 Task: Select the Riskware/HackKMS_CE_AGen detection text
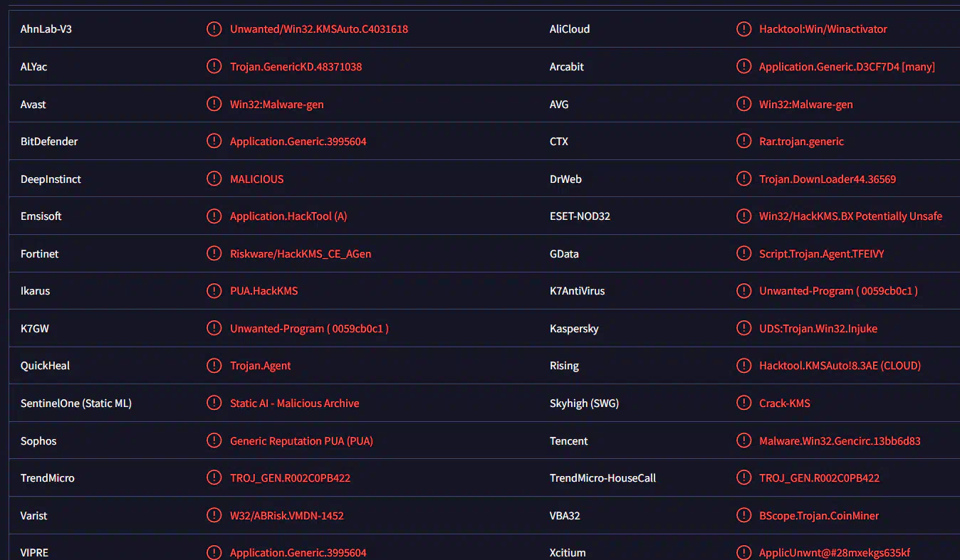coord(301,254)
